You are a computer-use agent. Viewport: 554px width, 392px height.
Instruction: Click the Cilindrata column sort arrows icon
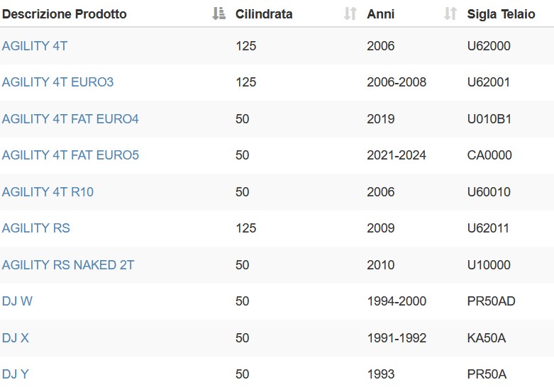coord(350,13)
